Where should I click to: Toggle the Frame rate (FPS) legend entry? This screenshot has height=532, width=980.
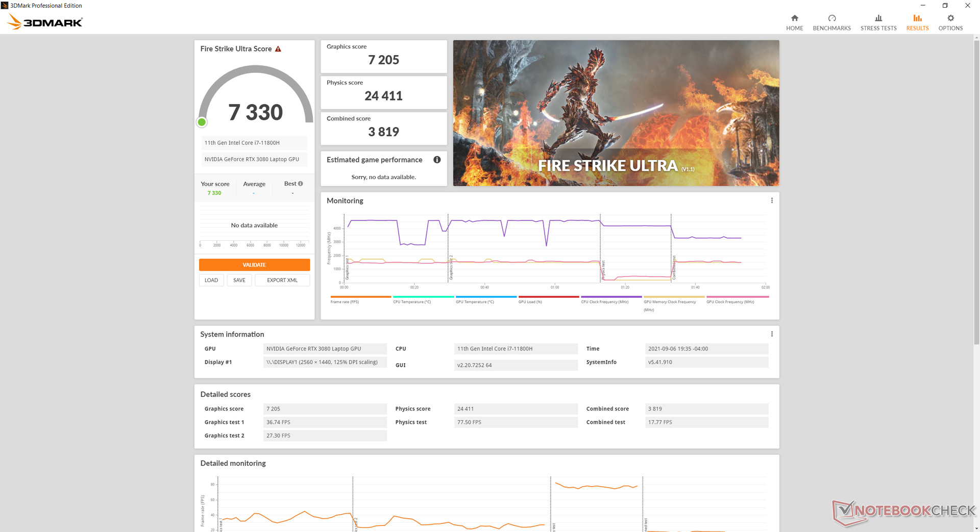pos(360,300)
